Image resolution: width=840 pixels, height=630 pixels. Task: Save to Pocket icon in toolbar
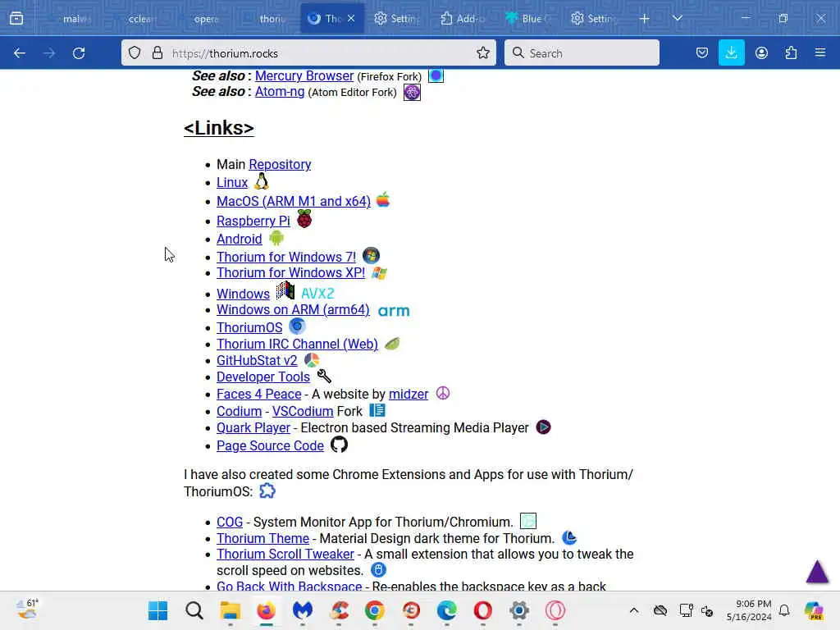click(702, 53)
